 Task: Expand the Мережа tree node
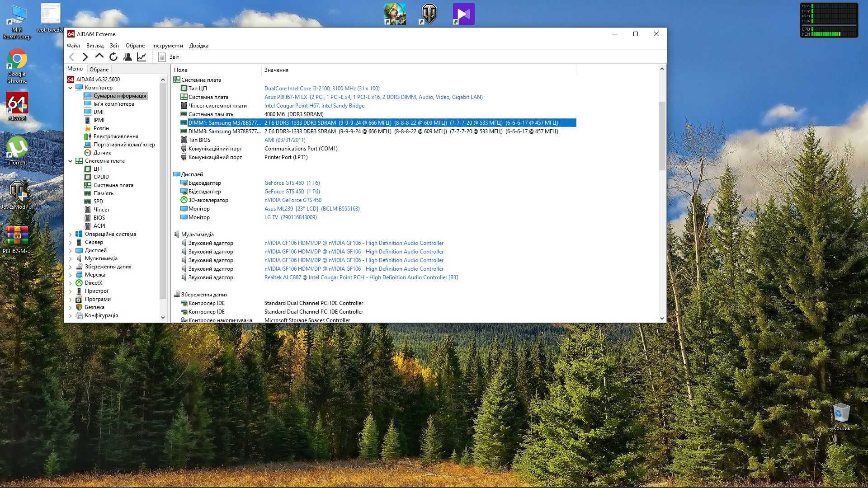point(71,275)
